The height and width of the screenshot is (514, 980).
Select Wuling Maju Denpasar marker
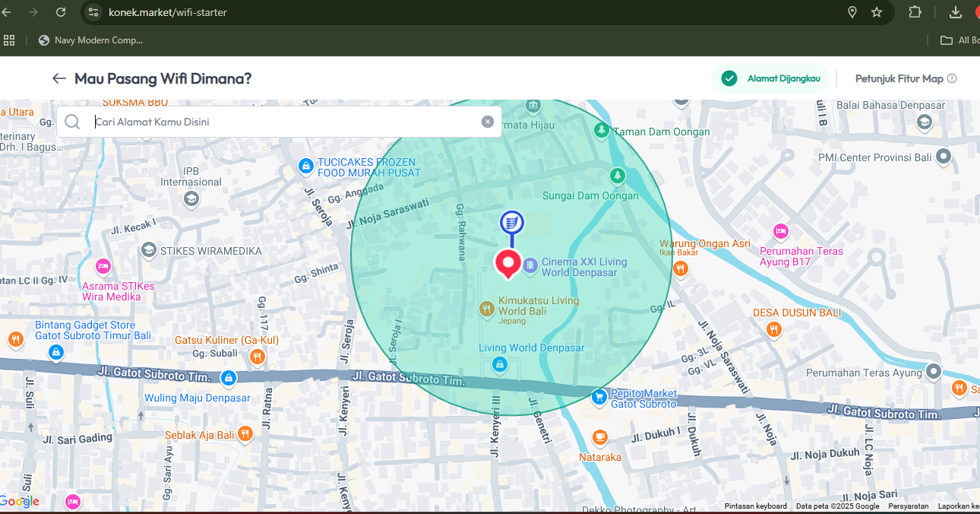click(229, 378)
